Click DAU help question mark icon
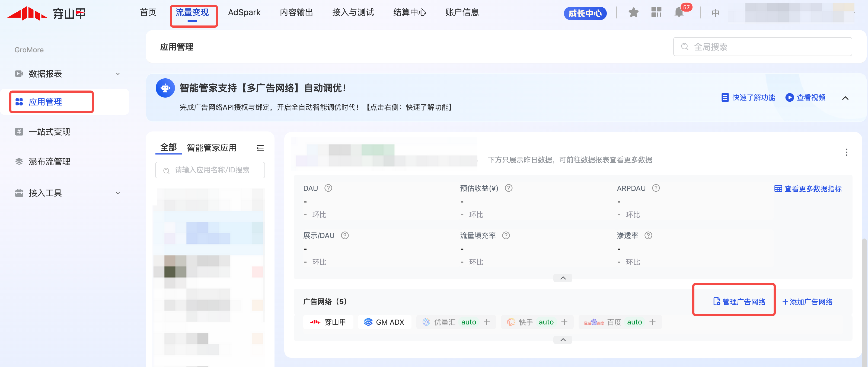The image size is (868, 367). pos(328,188)
